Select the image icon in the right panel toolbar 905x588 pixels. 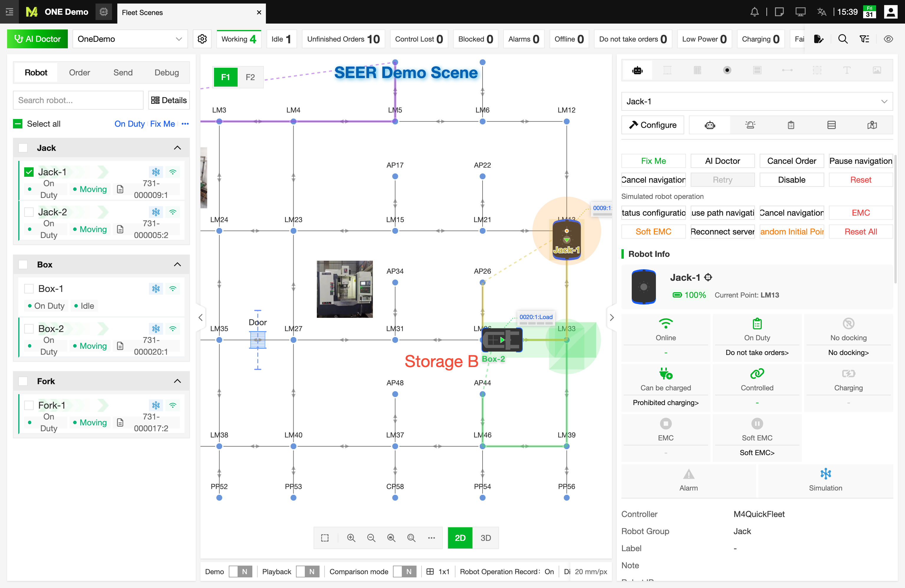pos(877,70)
